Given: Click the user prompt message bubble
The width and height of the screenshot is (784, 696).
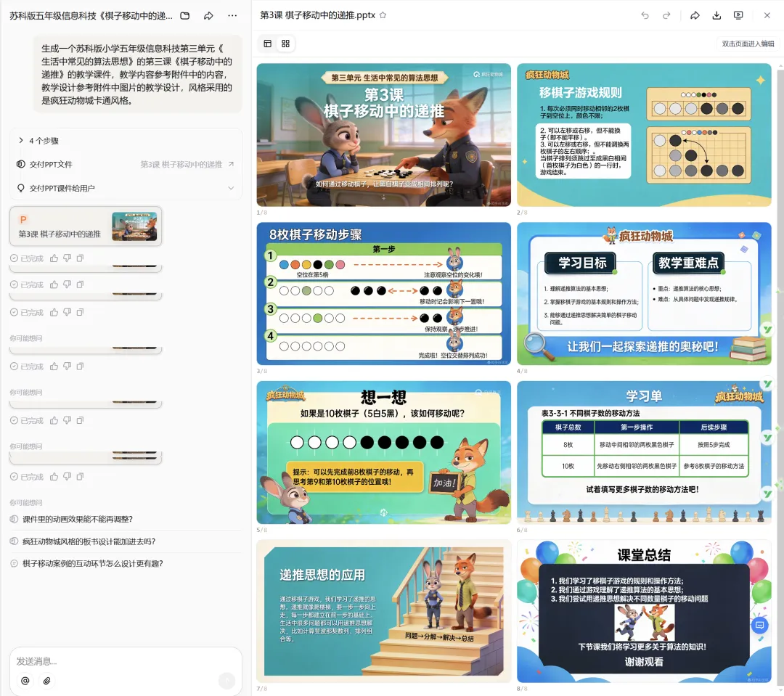Looking at the screenshot, I should click(x=138, y=75).
